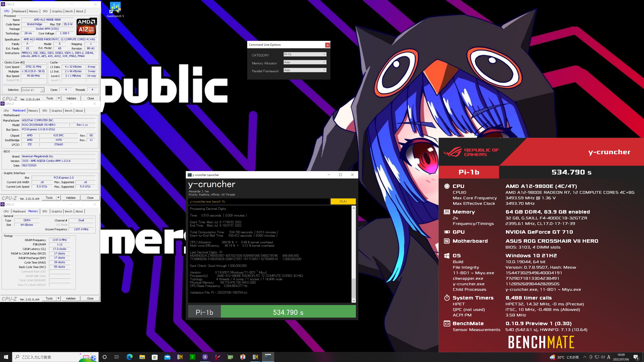The image size is (644, 362).
Task: Click Tools button in Memory-tab CPU-Z window
Action: click(x=49, y=298)
